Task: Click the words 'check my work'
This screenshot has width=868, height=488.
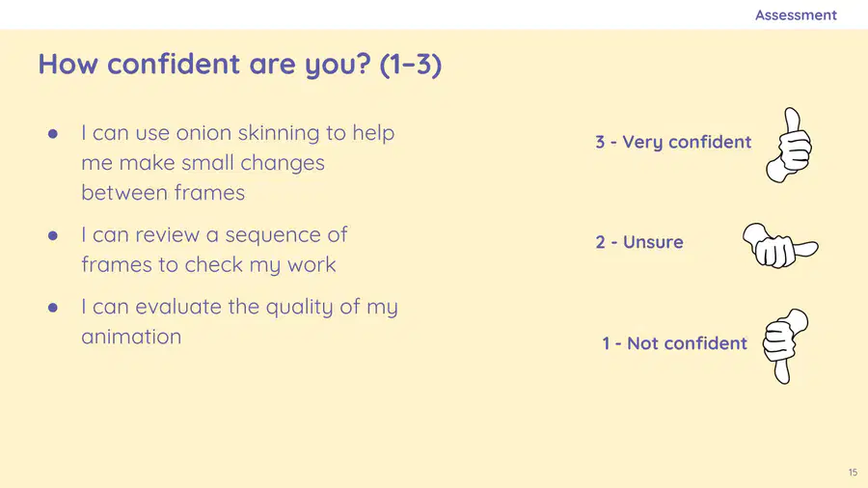Action: coord(260,265)
